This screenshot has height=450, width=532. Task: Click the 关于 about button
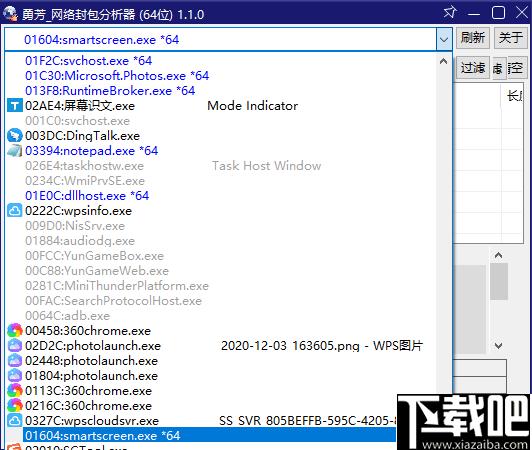click(511, 37)
